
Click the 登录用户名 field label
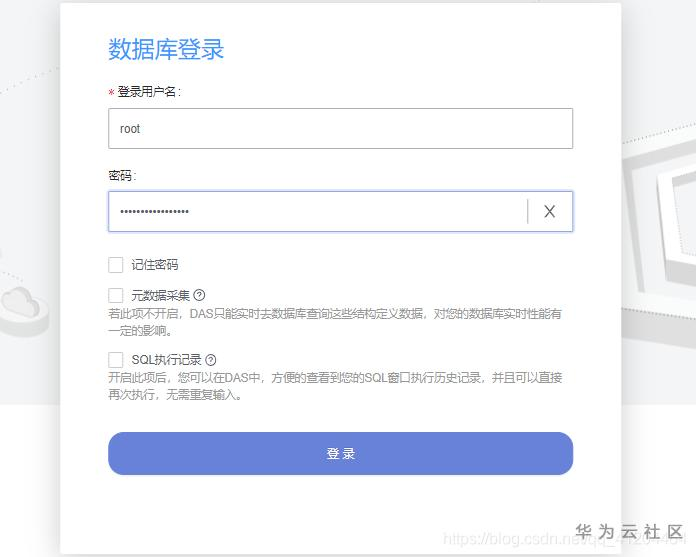tap(148, 91)
